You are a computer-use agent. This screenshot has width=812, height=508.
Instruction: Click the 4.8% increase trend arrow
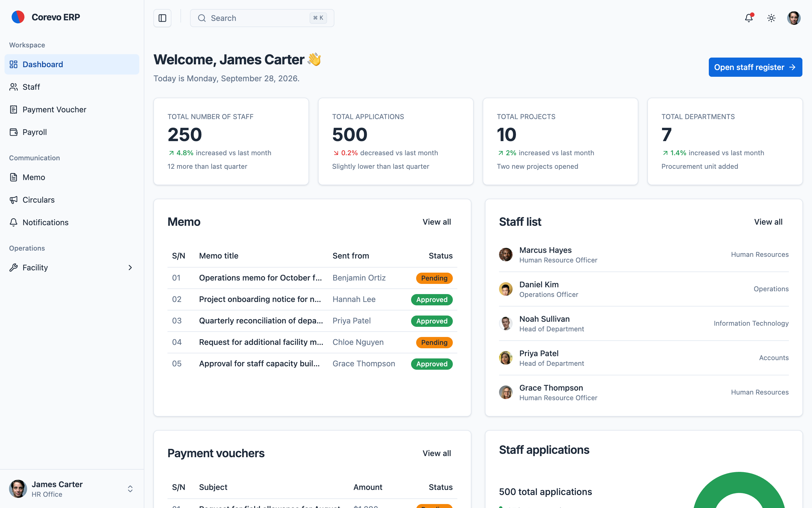[x=171, y=153]
